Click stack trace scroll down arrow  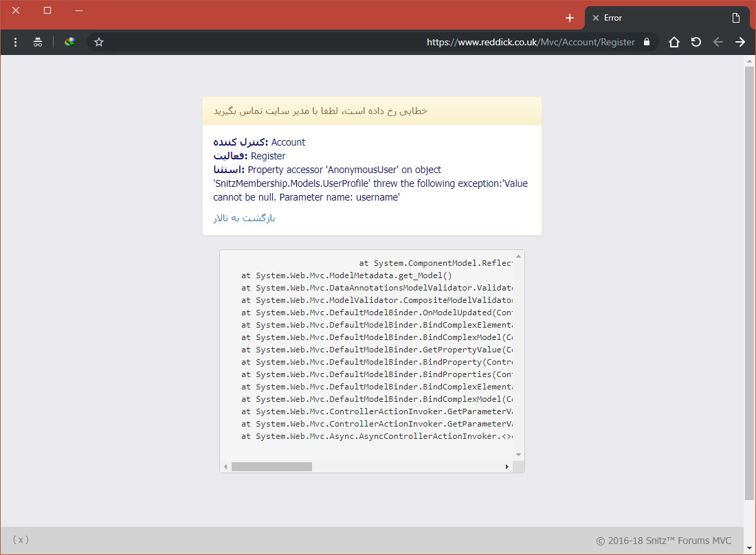pos(519,455)
